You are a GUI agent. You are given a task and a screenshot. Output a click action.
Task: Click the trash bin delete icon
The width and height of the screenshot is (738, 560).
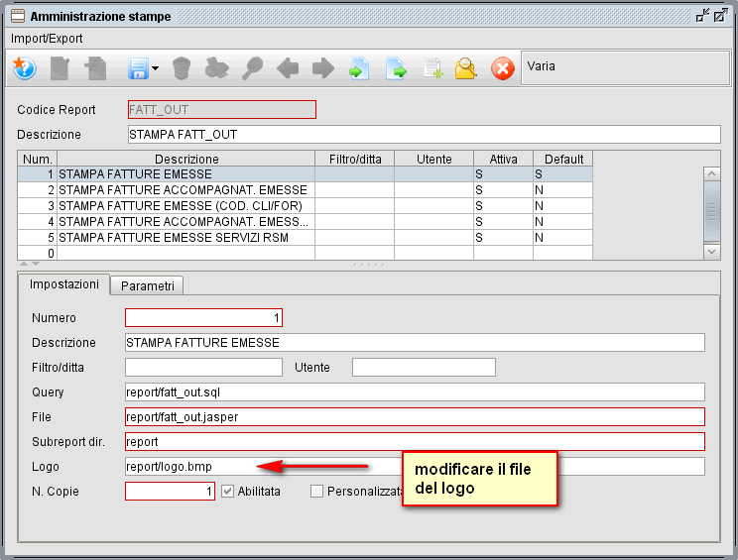point(181,68)
